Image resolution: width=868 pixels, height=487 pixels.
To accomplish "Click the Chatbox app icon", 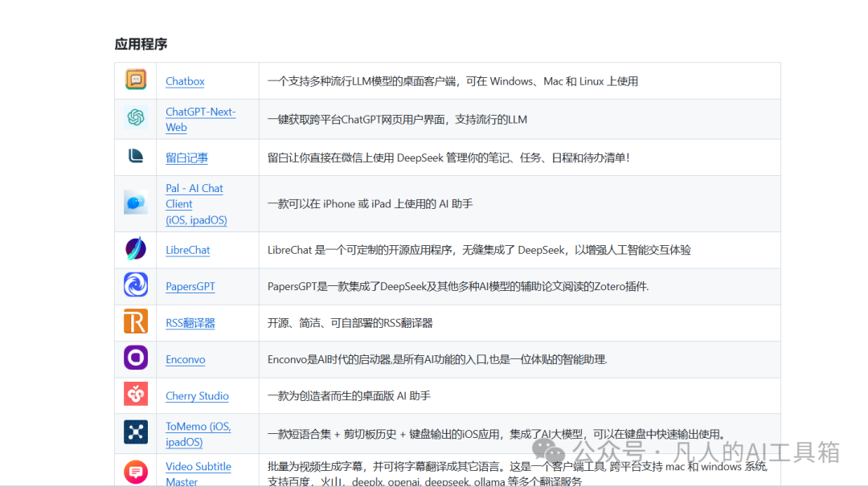I will (x=136, y=80).
